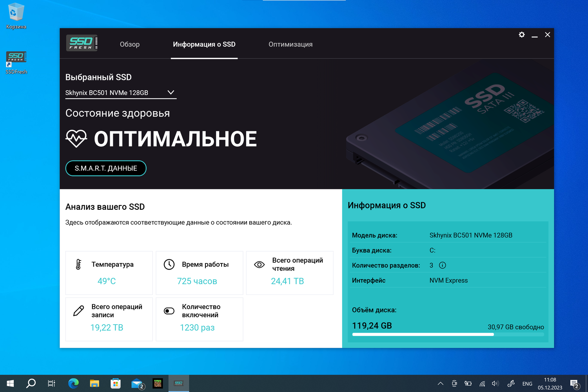
Task: Click the disk capacity usage bar
Action: (x=448, y=334)
